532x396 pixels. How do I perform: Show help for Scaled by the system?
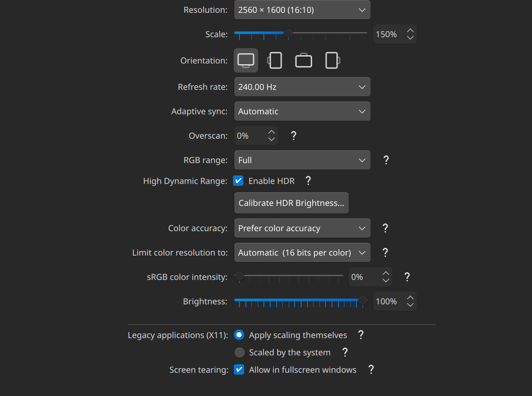344,352
